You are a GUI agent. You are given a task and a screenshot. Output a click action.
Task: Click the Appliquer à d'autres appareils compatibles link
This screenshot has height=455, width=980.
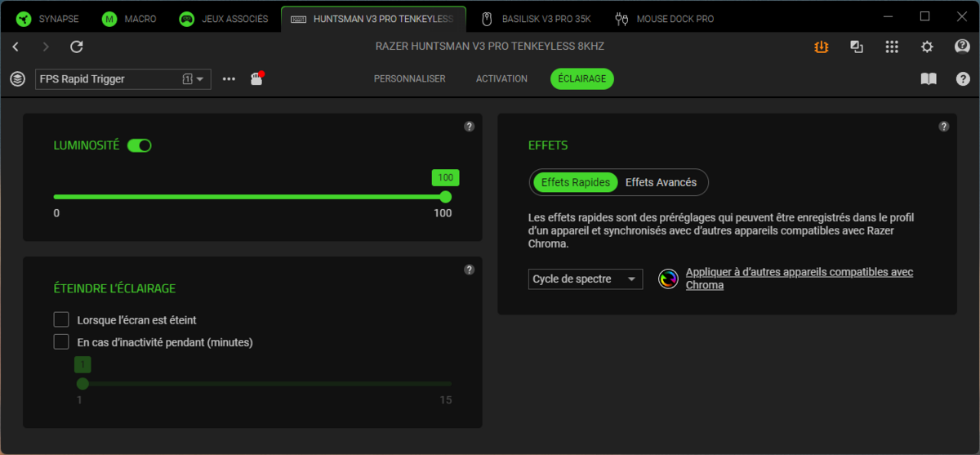[x=800, y=279]
